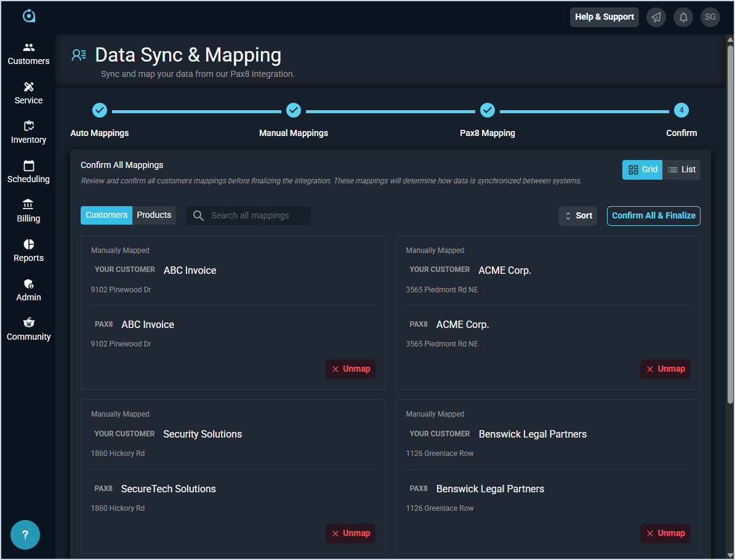Open the Community sidebar icon

click(x=28, y=324)
